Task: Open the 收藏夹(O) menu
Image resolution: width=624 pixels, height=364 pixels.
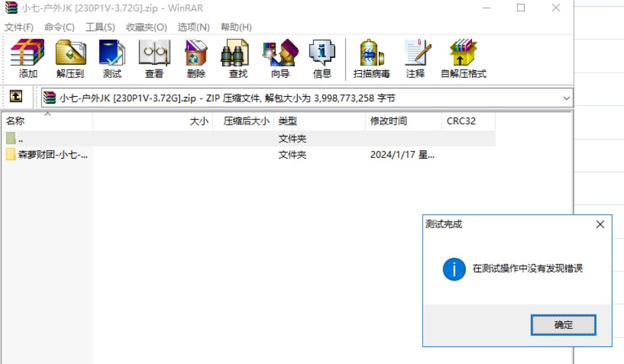Action: (x=146, y=27)
